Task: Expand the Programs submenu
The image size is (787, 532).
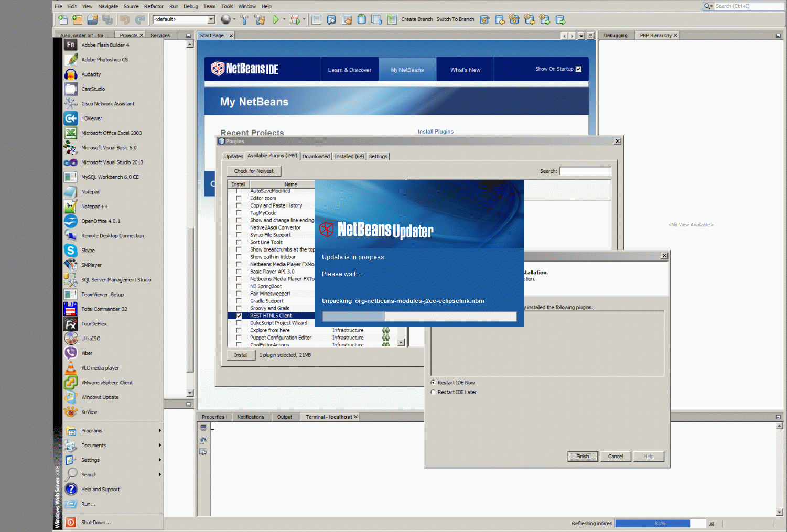Action: [113, 431]
